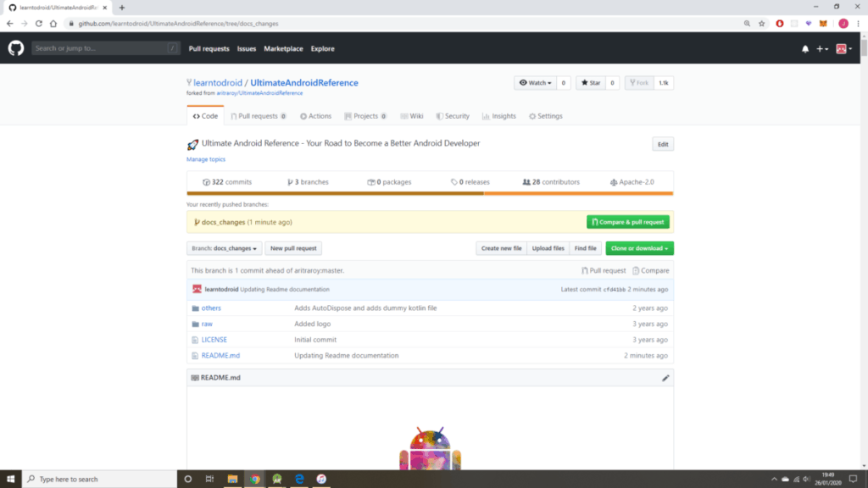
Task: Open Chrome from the Windows taskbar
Action: tap(254, 479)
